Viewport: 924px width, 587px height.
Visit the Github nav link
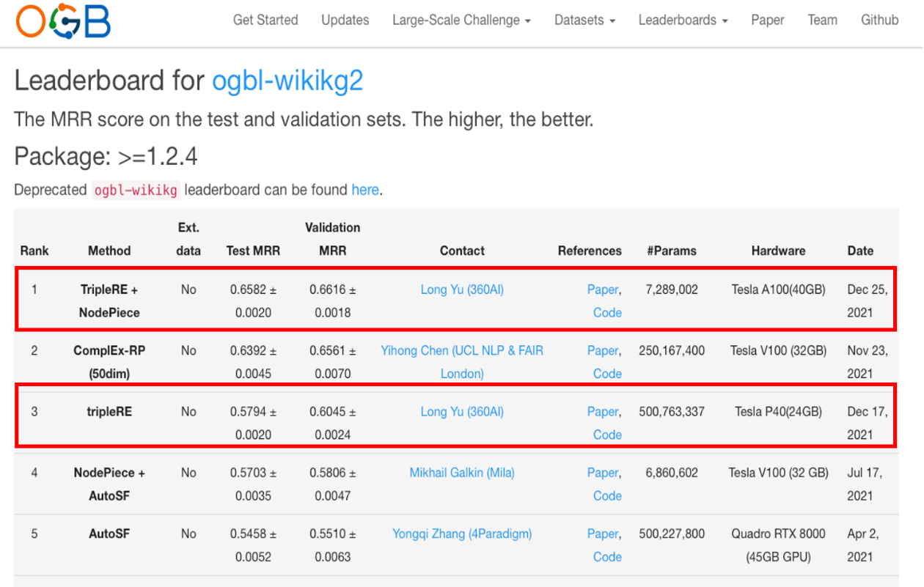pyautogui.click(x=879, y=21)
